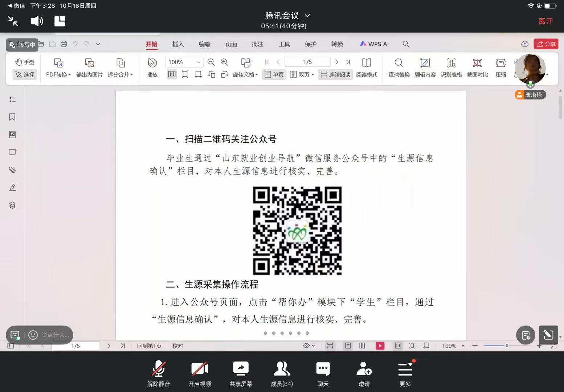Open 查找替换 find and replace

[399, 68]
